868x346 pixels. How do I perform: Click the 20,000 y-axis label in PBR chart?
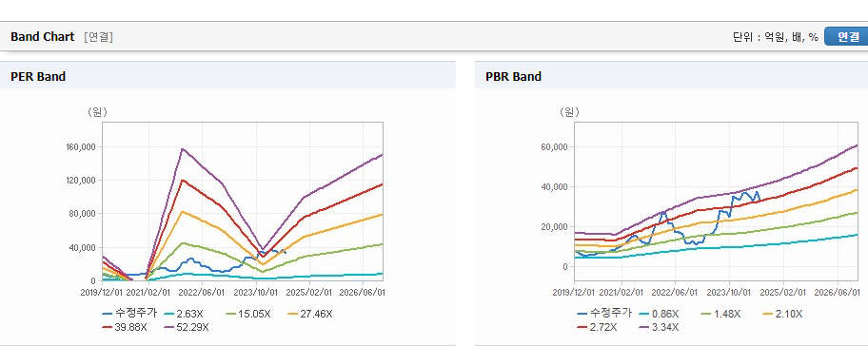click(555, 226)
